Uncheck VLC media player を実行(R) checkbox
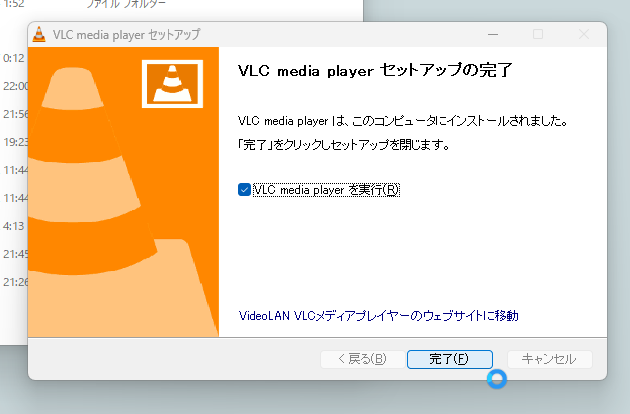This screenshot has height=414, width=630. (x=244, y=189)
